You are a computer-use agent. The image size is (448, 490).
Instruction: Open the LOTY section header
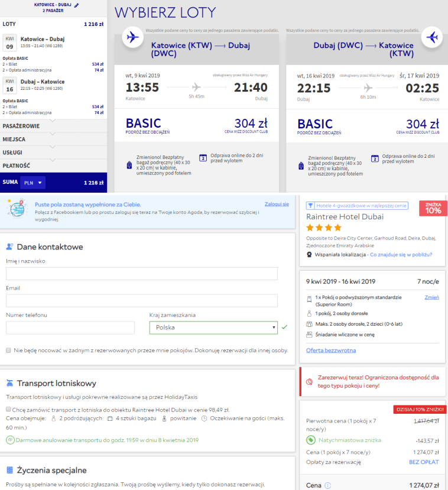(x=53, y=24)
